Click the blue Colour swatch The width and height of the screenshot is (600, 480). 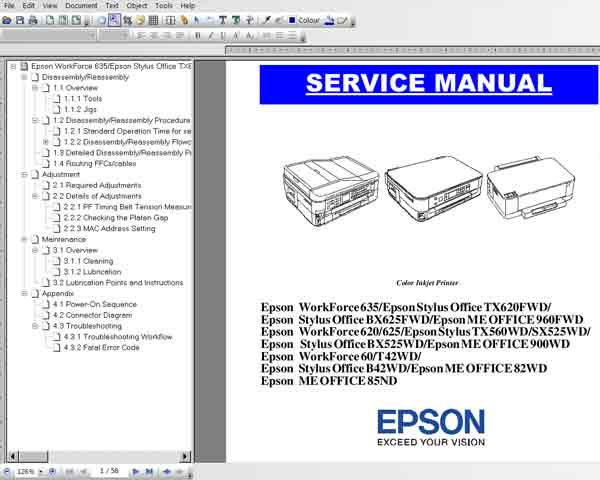(292, 20)
